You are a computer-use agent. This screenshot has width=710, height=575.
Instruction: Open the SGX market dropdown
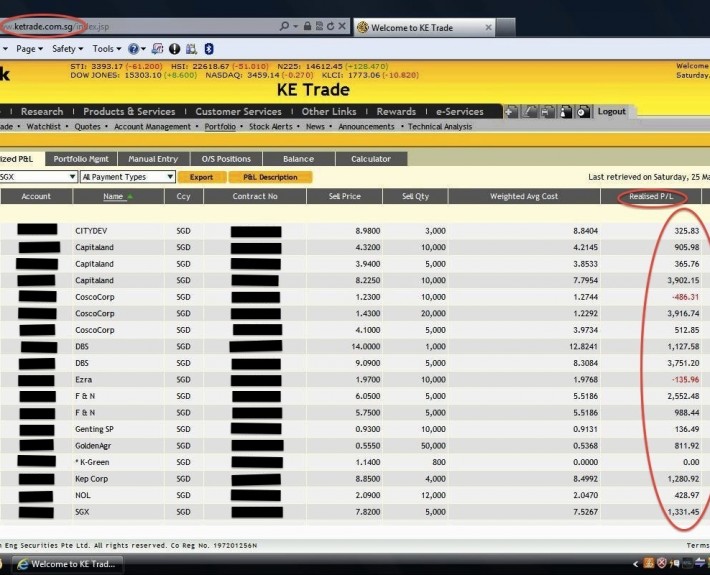(x=38, y=177)
